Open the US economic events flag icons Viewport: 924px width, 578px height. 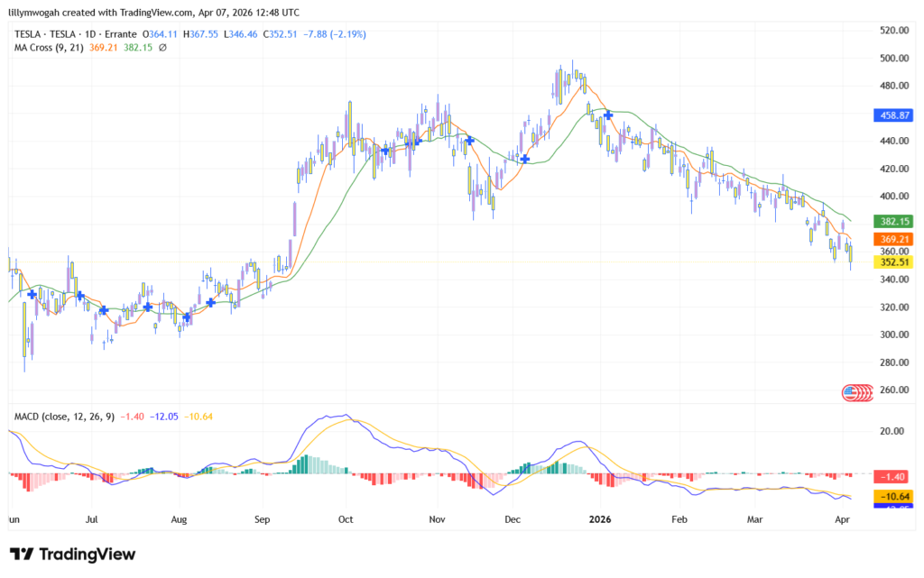click(857, 391)
